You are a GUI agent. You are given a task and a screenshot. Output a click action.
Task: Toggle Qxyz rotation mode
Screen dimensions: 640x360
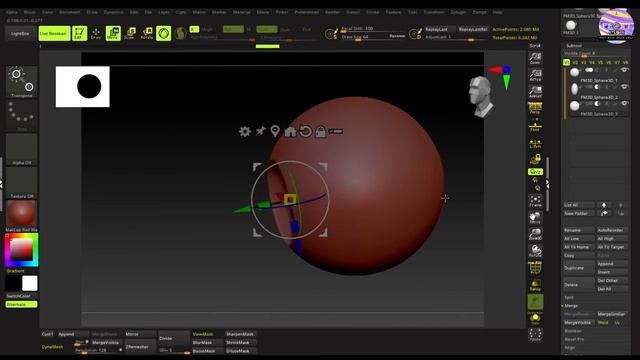point(535,172)
